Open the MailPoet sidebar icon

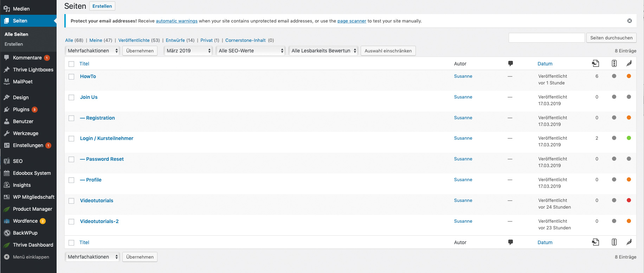coord(7,82)
